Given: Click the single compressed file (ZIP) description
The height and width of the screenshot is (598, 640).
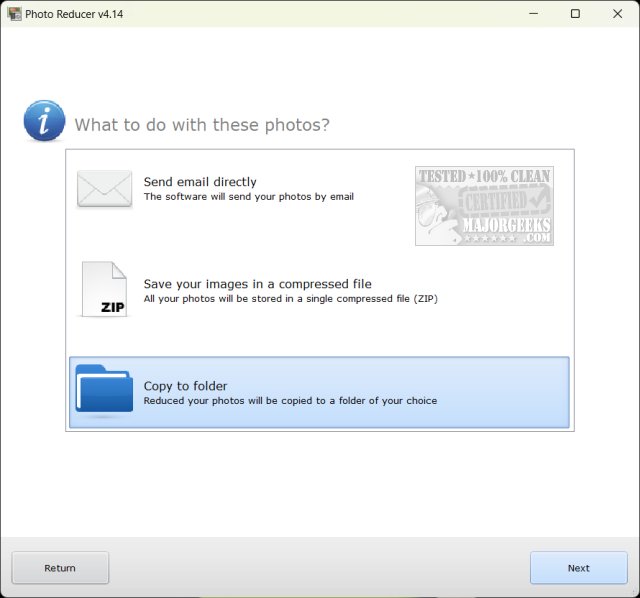Looking at the screenshot, I should pos(290,299).
